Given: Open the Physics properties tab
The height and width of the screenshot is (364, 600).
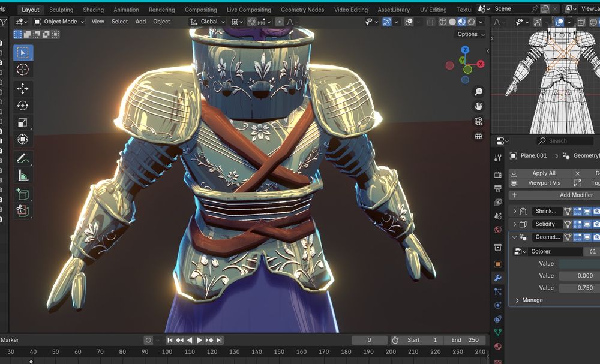Looking at the screenshot, I should (498, 305).
